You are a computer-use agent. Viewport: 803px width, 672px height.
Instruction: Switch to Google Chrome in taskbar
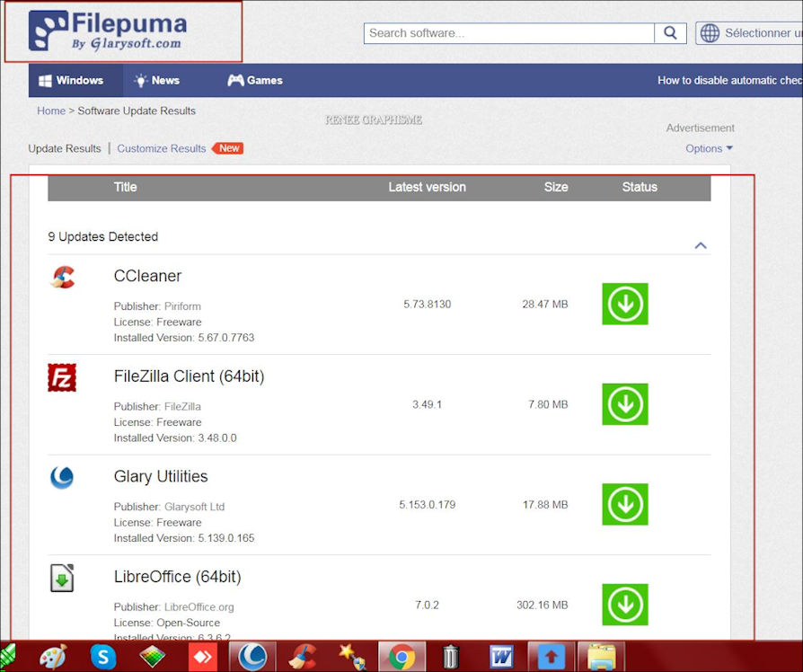(x=402, y=657)
